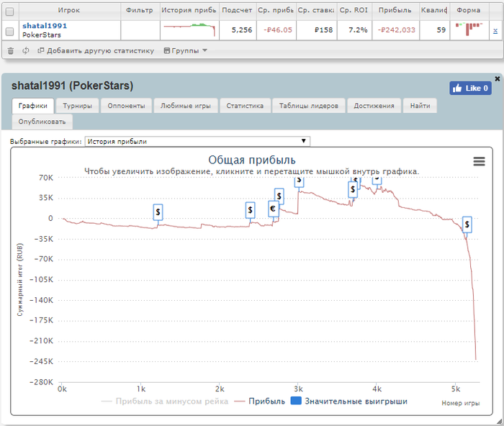Image resolution: width=504 pixels, height=426 pixels.
Task: Click the Значительные выигрыши legend swatch
Action: (x=296, y=402)
